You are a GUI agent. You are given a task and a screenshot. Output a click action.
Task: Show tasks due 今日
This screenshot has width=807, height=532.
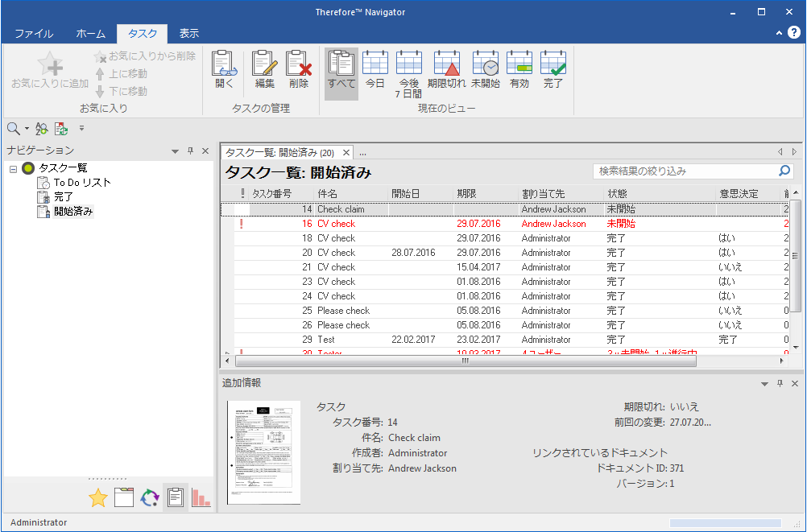[375, 70]
